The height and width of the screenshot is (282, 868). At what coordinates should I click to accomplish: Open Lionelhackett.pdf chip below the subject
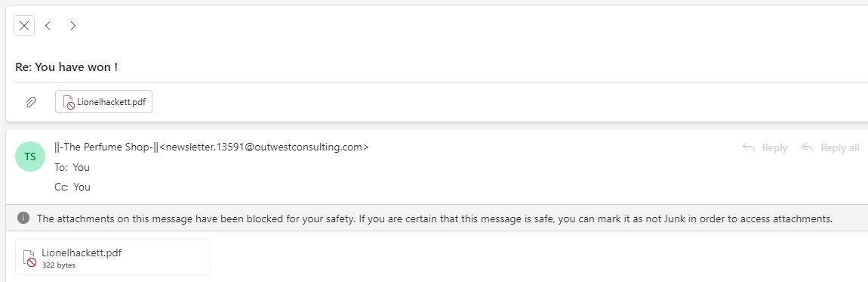103,101
